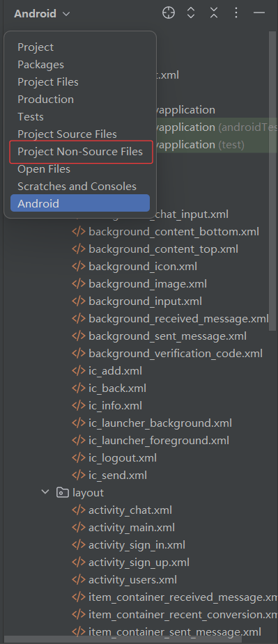Click the Select Opened File target icon
The width and height of the screenshot is (278, 644).
[168, 13]
